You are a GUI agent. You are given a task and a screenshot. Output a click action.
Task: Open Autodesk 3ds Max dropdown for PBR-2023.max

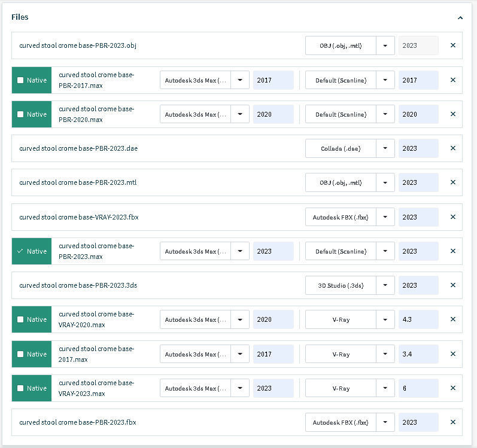click(x=240, y=251)
